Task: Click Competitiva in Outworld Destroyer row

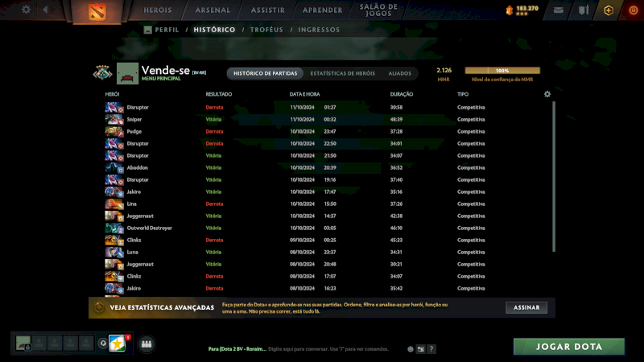Action: coord(471,228)
